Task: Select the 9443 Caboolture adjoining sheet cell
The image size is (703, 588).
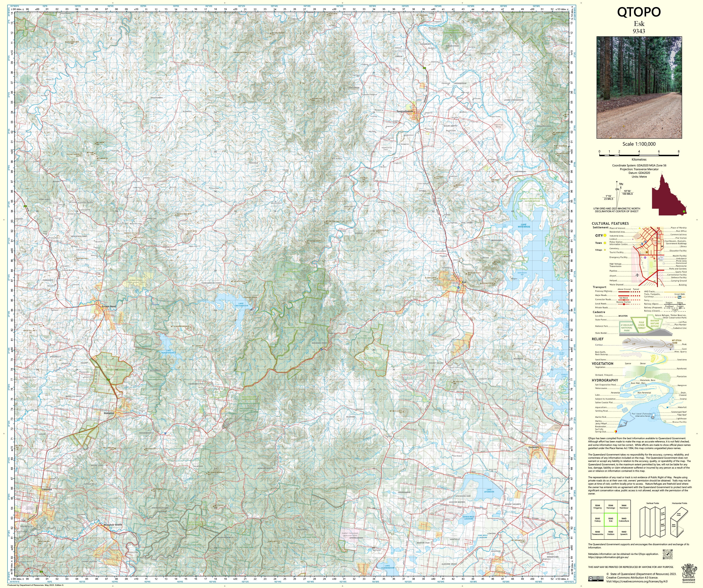Action: 624,520
